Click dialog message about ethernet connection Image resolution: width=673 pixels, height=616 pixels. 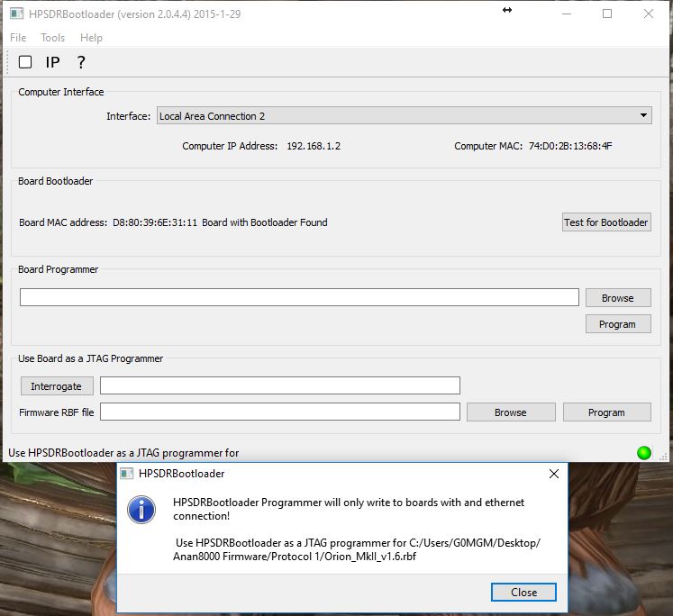tap(349, 509)
